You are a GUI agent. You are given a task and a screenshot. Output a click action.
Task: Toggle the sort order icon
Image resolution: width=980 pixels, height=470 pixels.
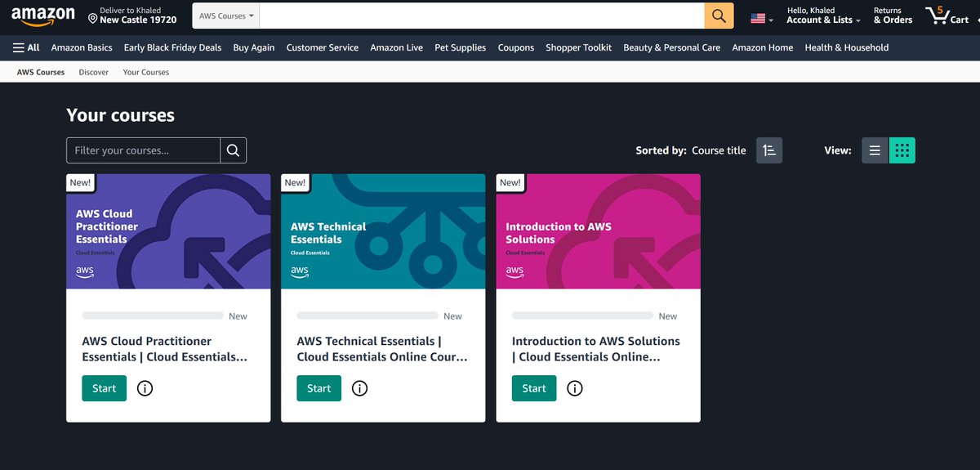coord(769,150)
